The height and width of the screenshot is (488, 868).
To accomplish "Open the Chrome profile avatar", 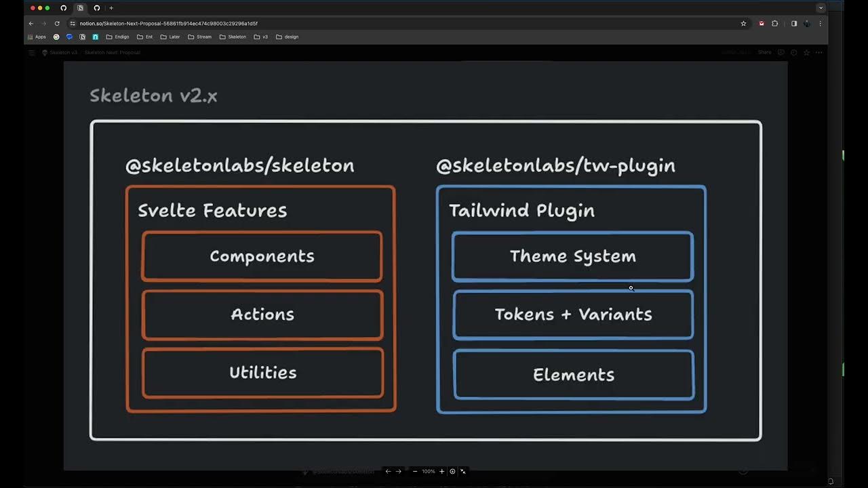I will (807, 23).
